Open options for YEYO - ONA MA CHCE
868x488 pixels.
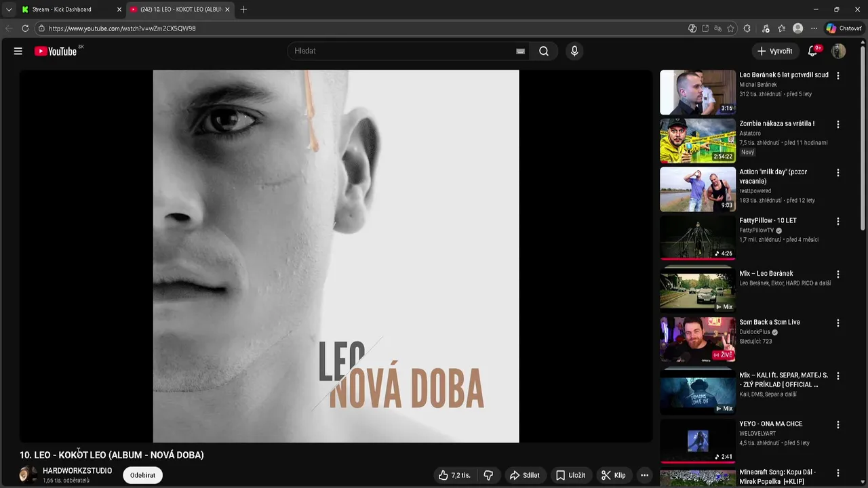pos(838,425)
